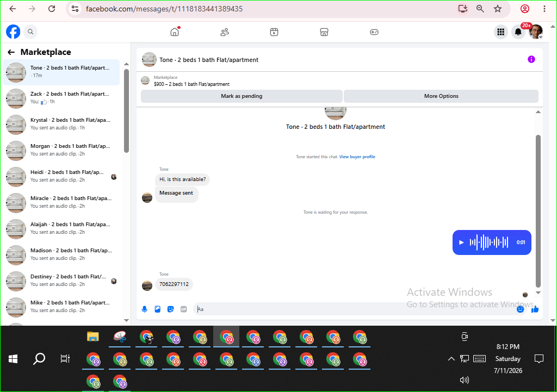Go back in Chrome browser

13,9
